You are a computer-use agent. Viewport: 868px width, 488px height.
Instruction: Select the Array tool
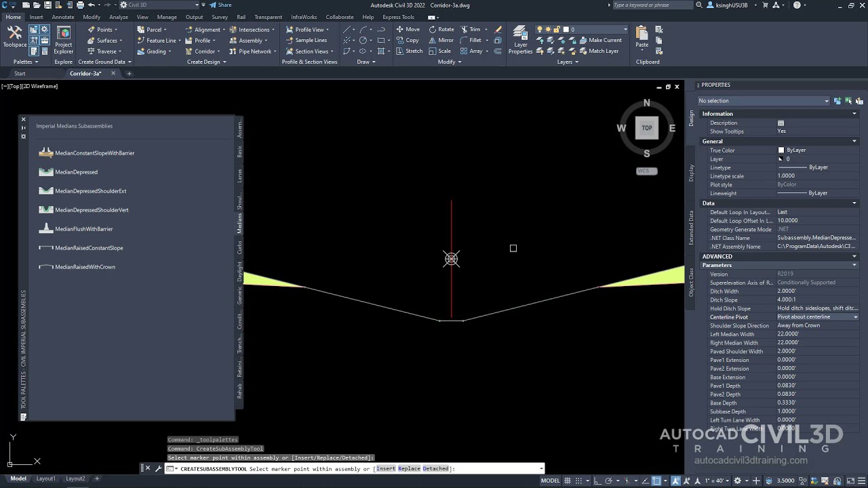click(471, 51)
